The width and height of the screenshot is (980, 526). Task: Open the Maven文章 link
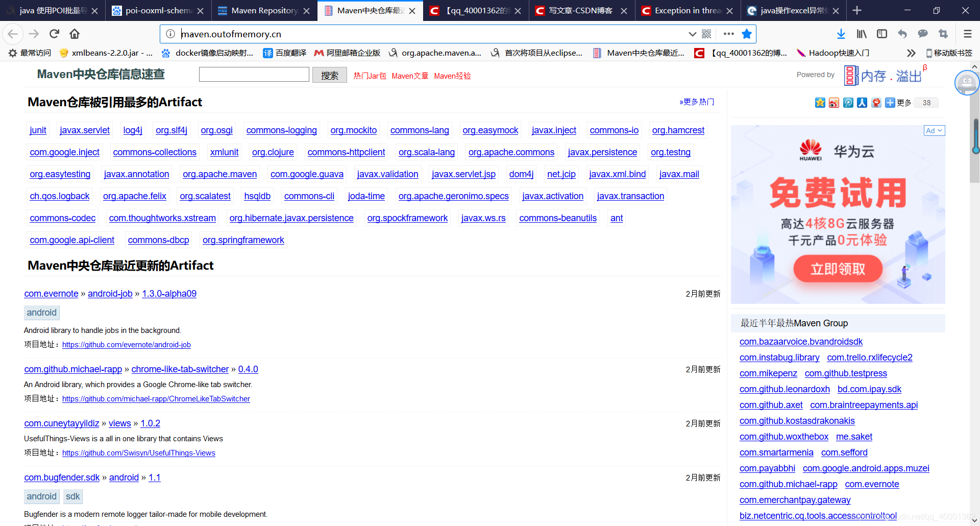[x=410, y=76]
